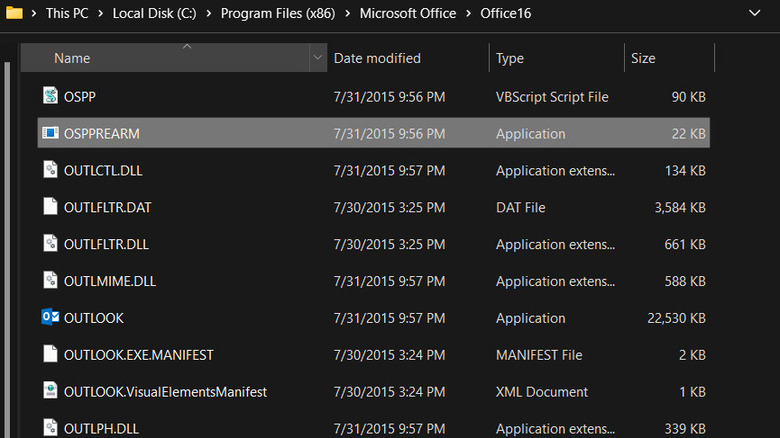This screenshot has width=780, height=438.
Task: Click the OUTLFLTR.DLL file icon
Action: [x=50, y=243]
